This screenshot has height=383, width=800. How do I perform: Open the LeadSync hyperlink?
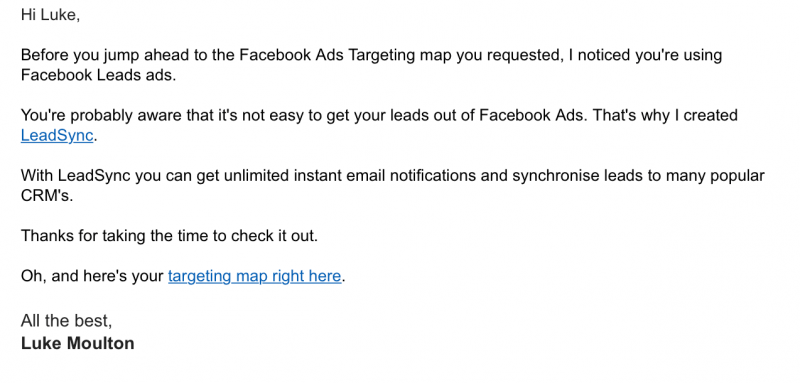57,136
